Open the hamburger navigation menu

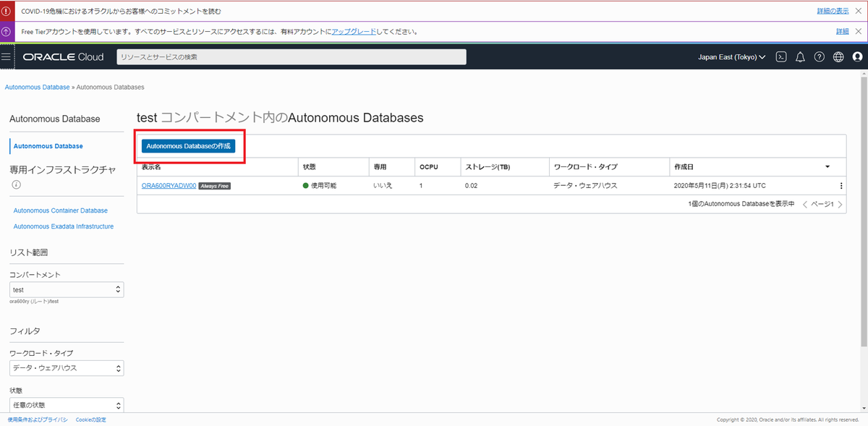pyautogui.click(x=7, y=56)
